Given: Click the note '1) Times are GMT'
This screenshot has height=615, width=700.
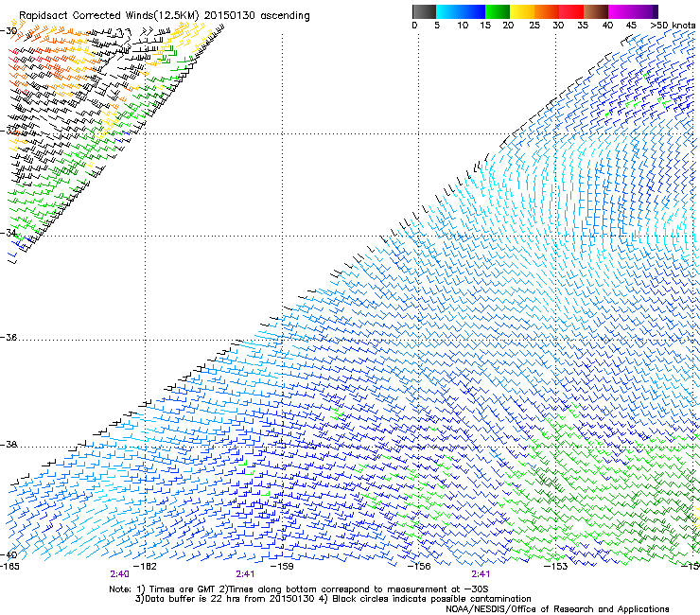Looking at the screenshot, I should (176, 589).
